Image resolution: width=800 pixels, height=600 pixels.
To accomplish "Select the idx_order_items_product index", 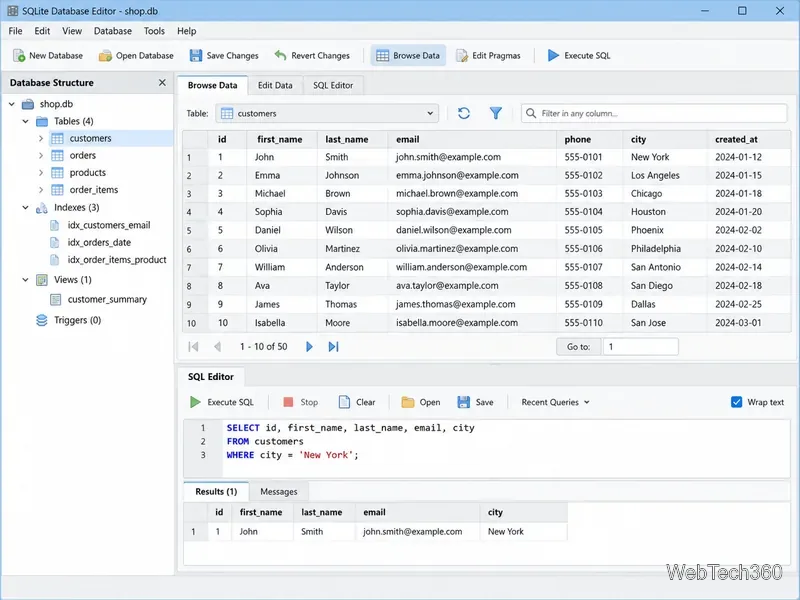I will 117,260.
